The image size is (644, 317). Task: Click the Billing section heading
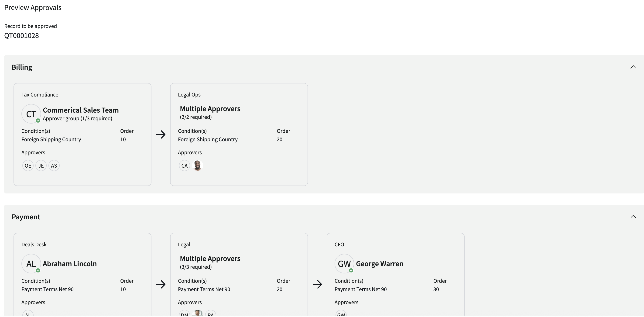click(x=22, y=67)
